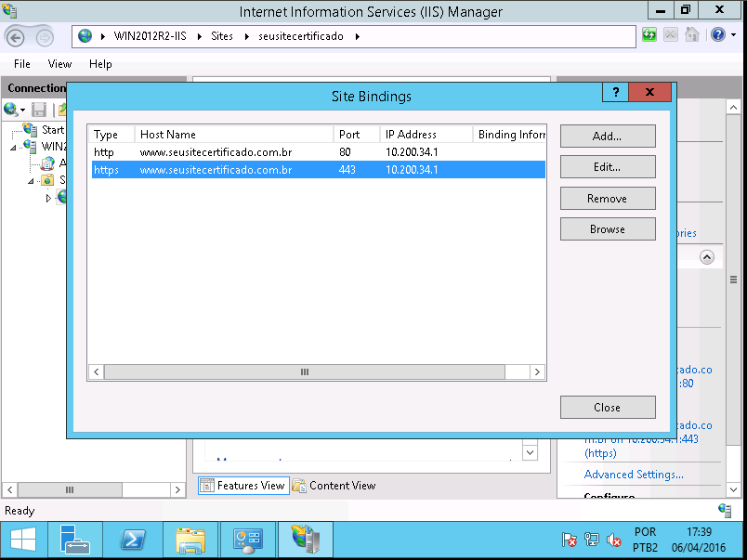Click the Port column header
747x560 pixels.
[x=357, y=135]
